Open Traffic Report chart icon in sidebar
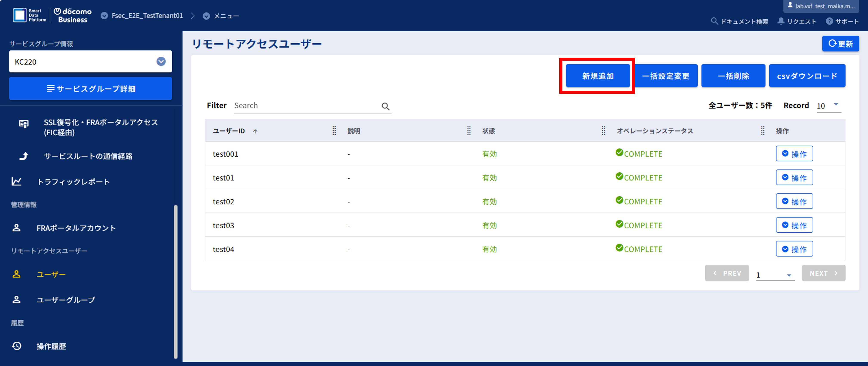Image resolution: width=868 pixels, height=366 pixels. [x=17, y=181]
